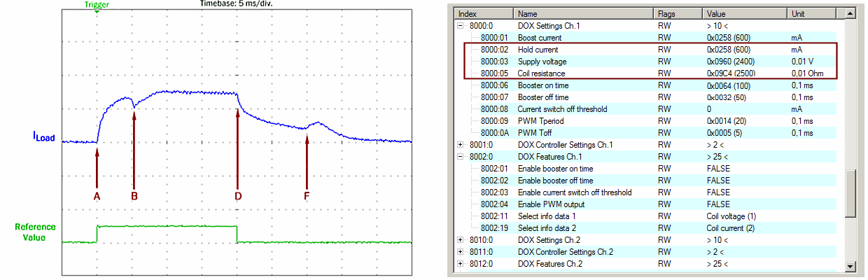Click the vertical scrollbar thumb
The image size is (868, 280).
pos(850,192)
